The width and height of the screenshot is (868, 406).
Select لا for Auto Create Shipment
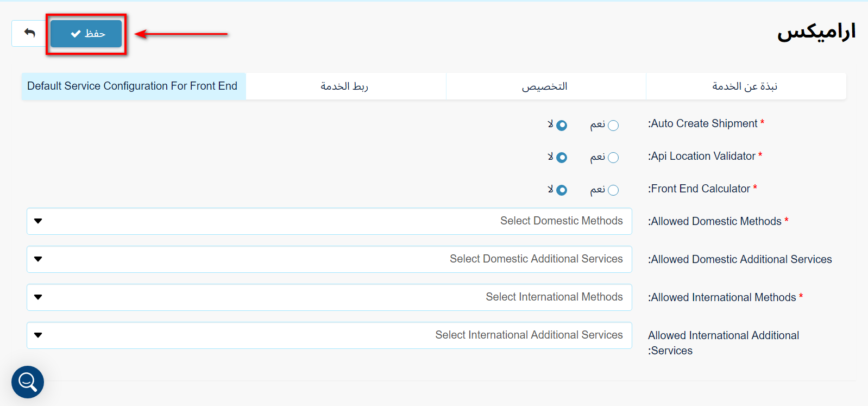coord(562,126)
